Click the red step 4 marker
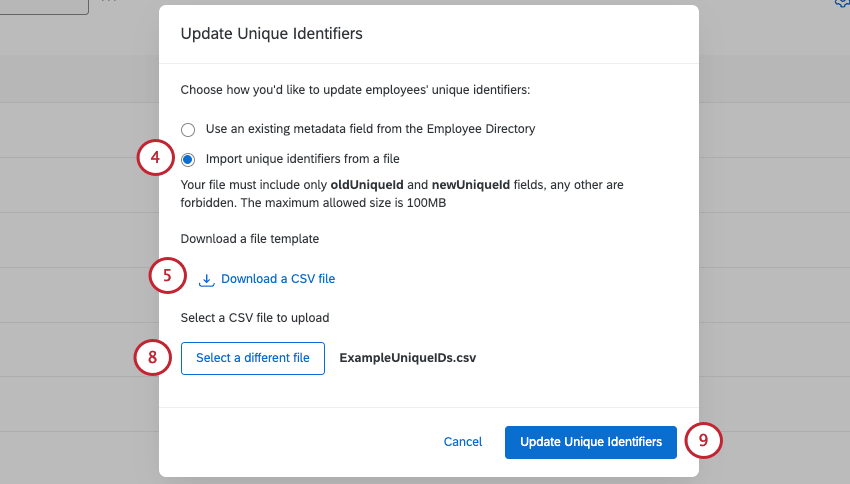Viewport: 850px width, 484px height. coord(154,158)
